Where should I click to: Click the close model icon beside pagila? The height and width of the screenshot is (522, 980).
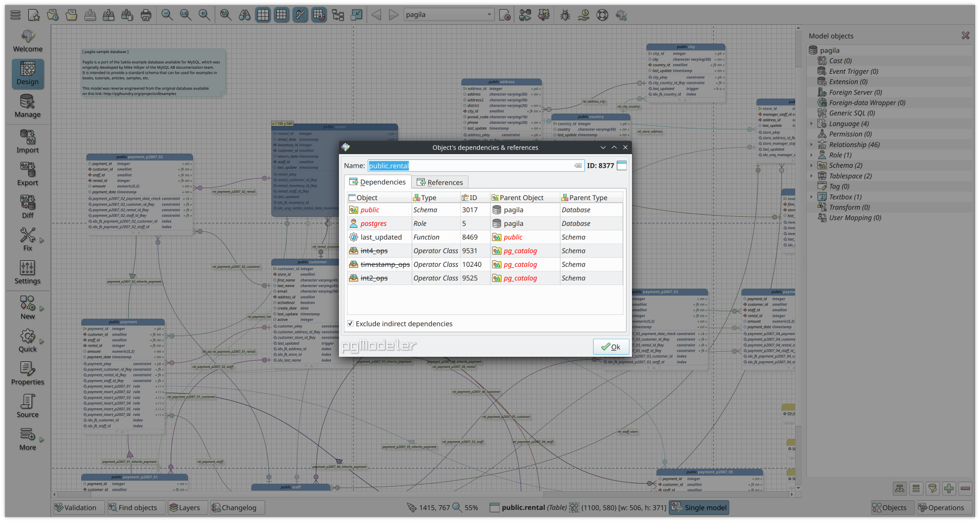(505, 15)
